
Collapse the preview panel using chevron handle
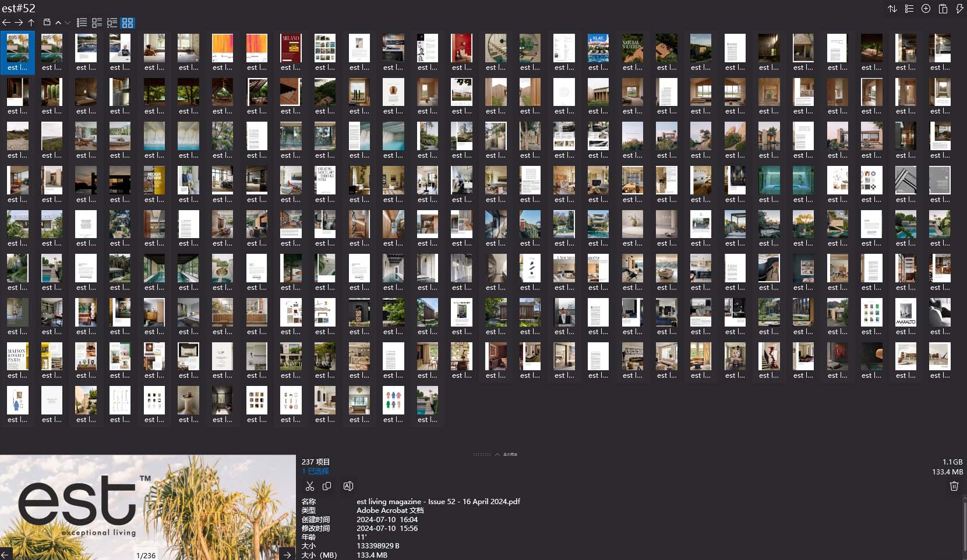coord(497,454)
